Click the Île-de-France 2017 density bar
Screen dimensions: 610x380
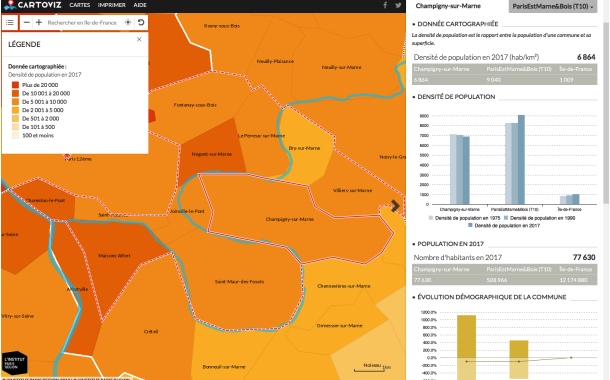coord(576,199)
